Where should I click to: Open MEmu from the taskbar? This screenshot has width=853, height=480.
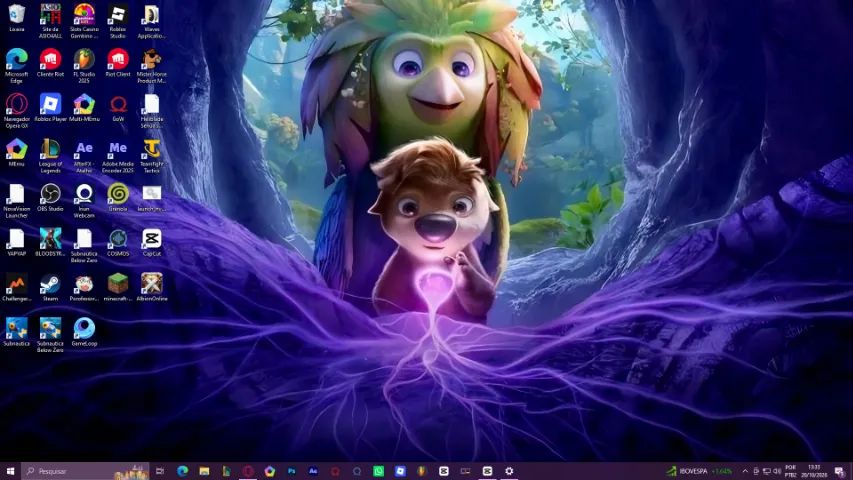(270, 471)
